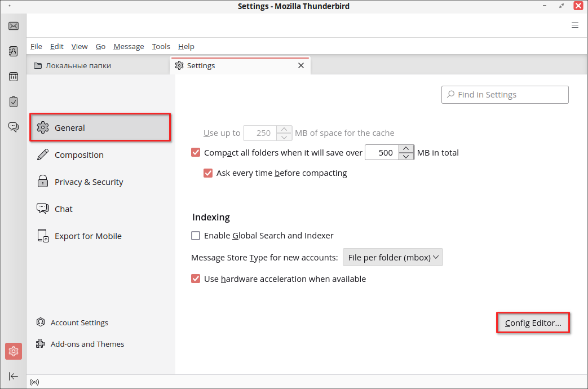The height and width of the screenshot is (389, 588).
Task: Close the Settings tab
Action: [x=300, y=65]
